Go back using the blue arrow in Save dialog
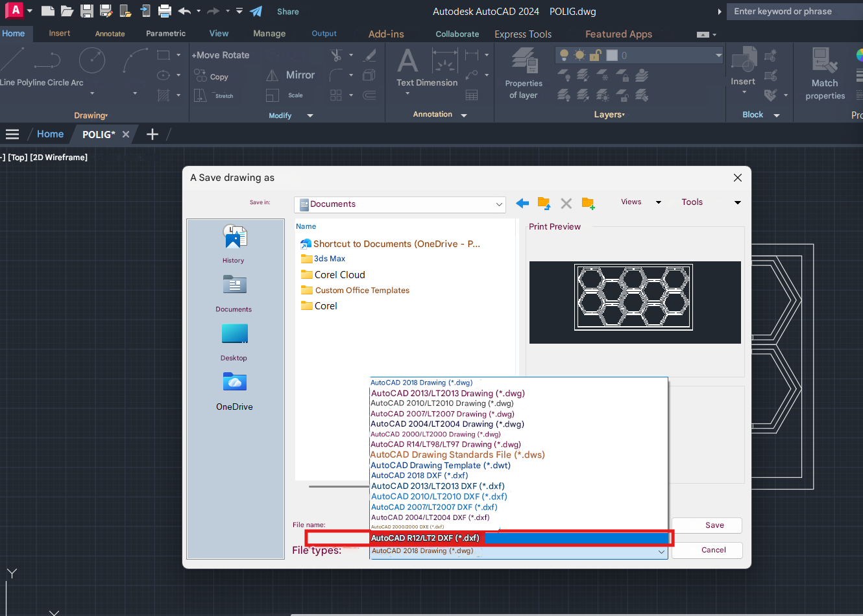863x616 pixels. click(522, 204)
